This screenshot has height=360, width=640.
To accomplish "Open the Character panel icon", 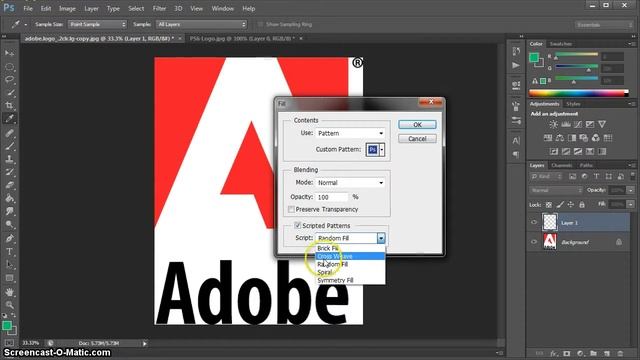I will [x=516, y=141].
